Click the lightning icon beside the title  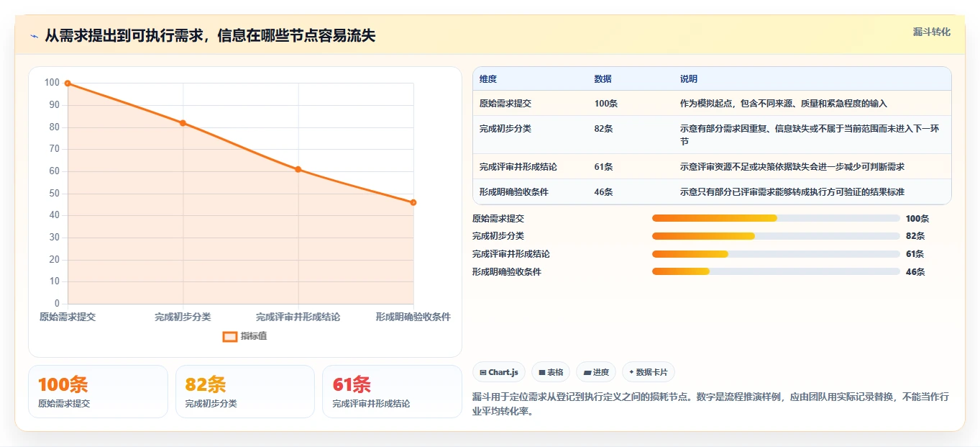(35, 36)
